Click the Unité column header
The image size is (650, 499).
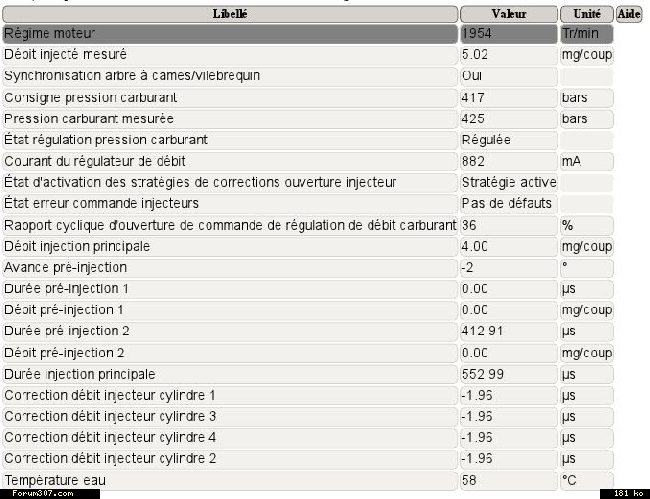coord(586,14)
